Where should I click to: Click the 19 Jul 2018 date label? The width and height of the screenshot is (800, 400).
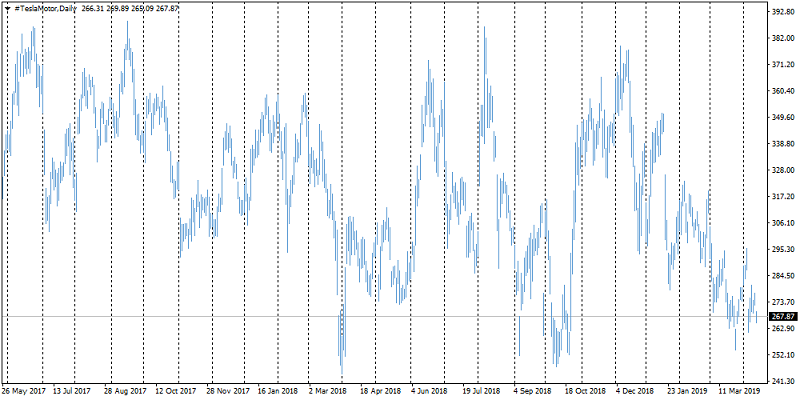pos(483,390)
